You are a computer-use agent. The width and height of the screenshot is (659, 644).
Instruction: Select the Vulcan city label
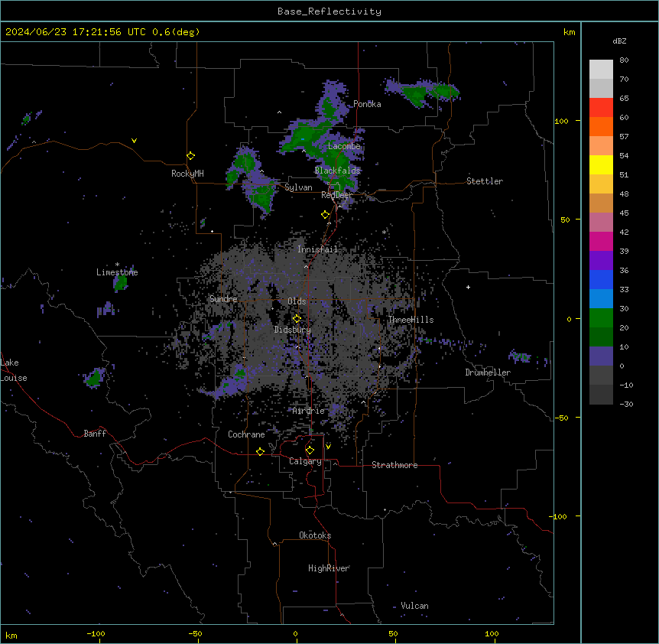point(414,606)
